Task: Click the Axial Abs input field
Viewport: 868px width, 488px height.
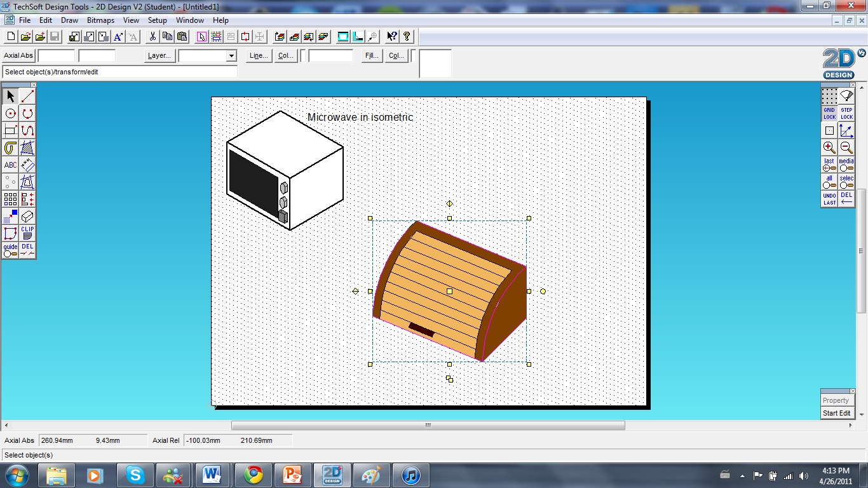Action: (57, 55)
